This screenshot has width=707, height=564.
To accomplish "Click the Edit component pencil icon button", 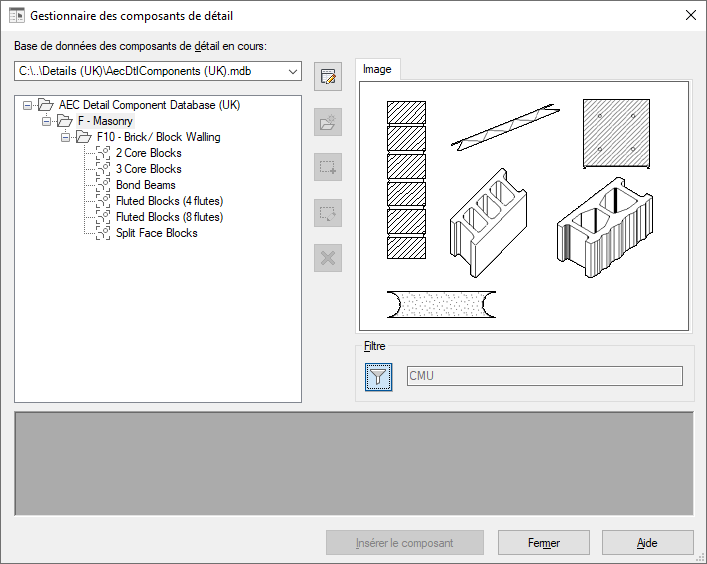I will (x=328, y=213).
